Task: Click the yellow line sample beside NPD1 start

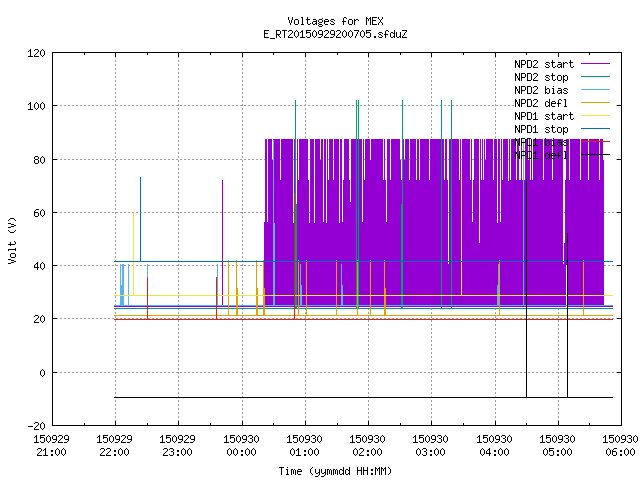Action: pyautogui.click(x=595, y=116)
